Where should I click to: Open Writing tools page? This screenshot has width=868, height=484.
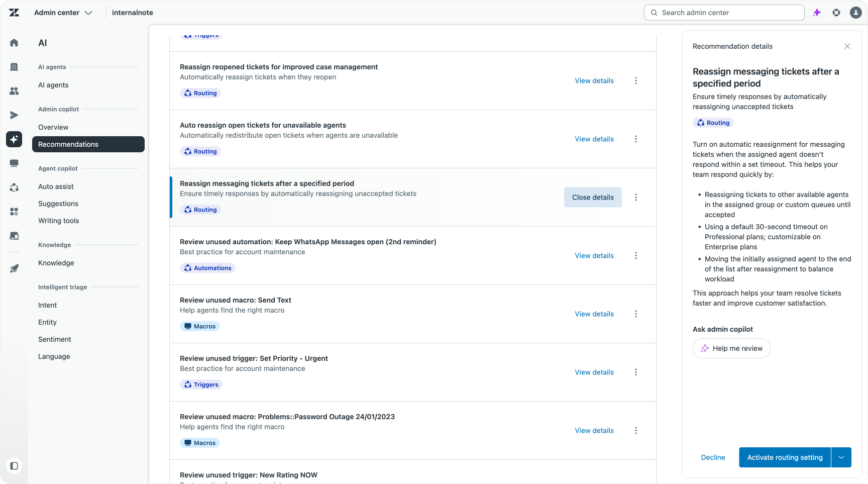click(x=59, y=221)
